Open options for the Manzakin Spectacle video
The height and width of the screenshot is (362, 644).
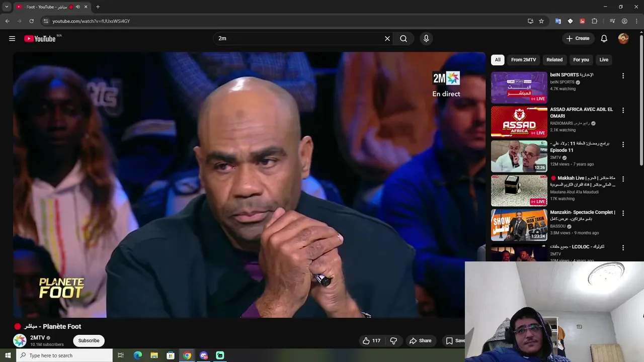pyautogui.click(x=623, y=213)
